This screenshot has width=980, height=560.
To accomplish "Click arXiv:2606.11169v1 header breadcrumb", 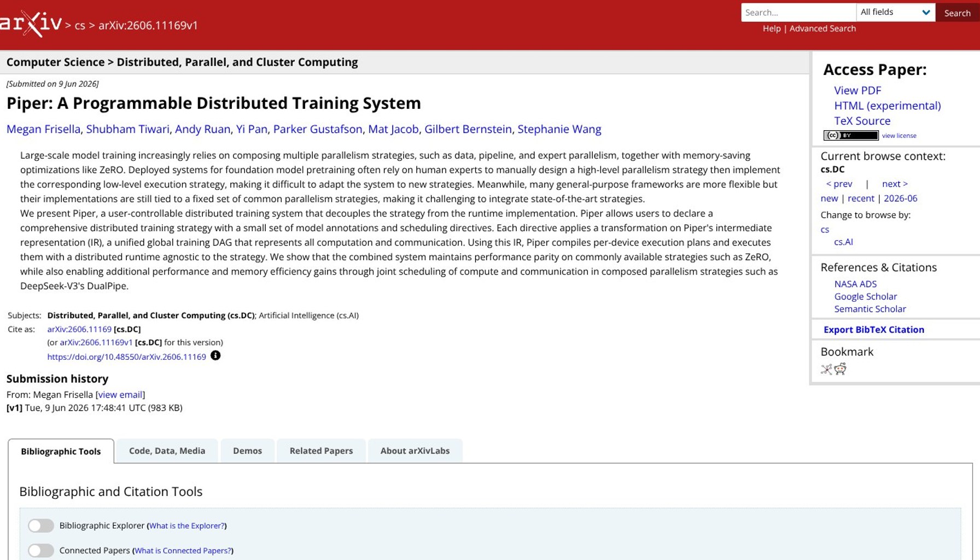I will tap(148, 25).
